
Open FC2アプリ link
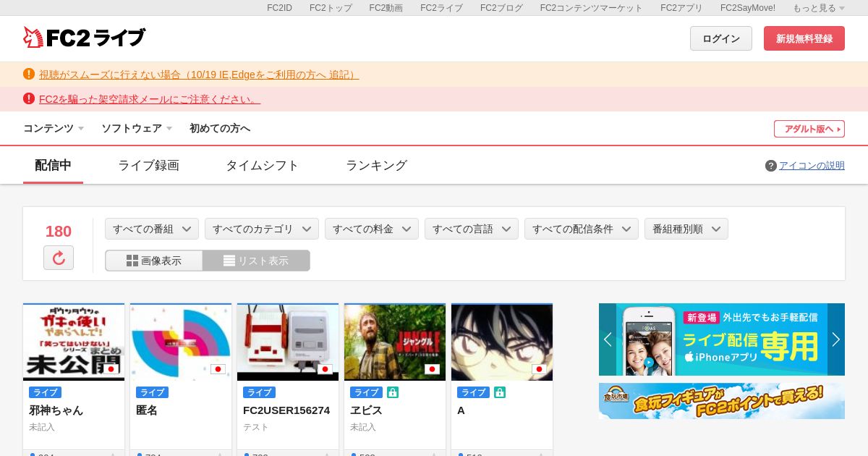click(681, 8)
